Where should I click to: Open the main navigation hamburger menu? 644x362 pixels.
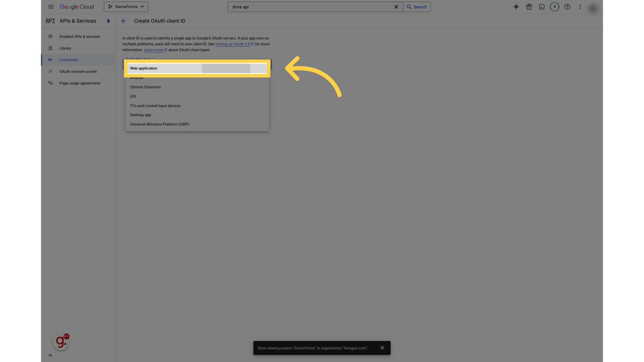pos(51,7)
